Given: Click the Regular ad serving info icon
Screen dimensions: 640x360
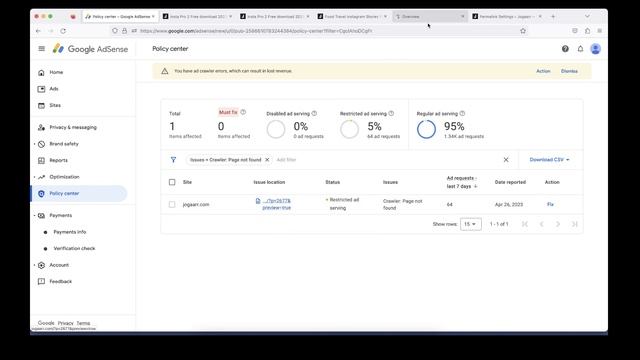Looking at the screenshot, I should tap(462, 113).
